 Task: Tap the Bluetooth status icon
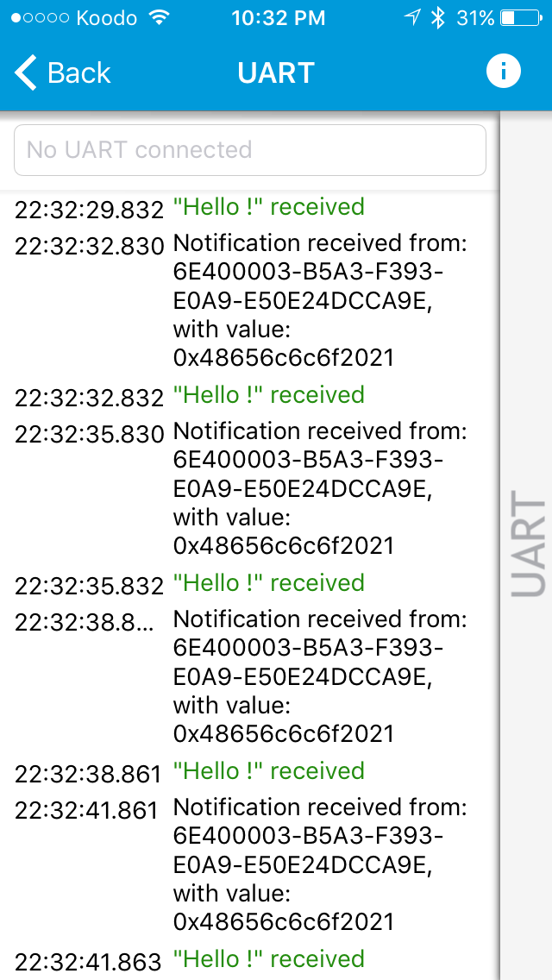pyautogui.click(x=438, y=18)
